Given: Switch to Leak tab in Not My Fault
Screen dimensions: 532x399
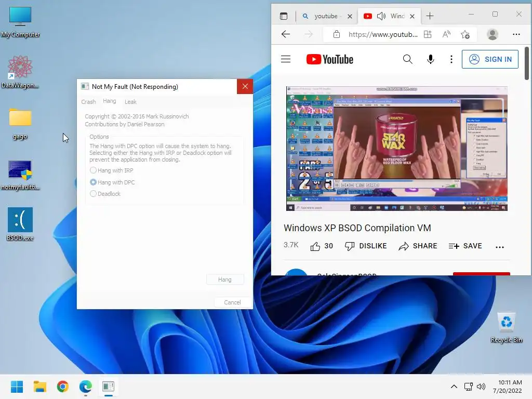Looking at the screenshot, I should click(x=130, y=102).
